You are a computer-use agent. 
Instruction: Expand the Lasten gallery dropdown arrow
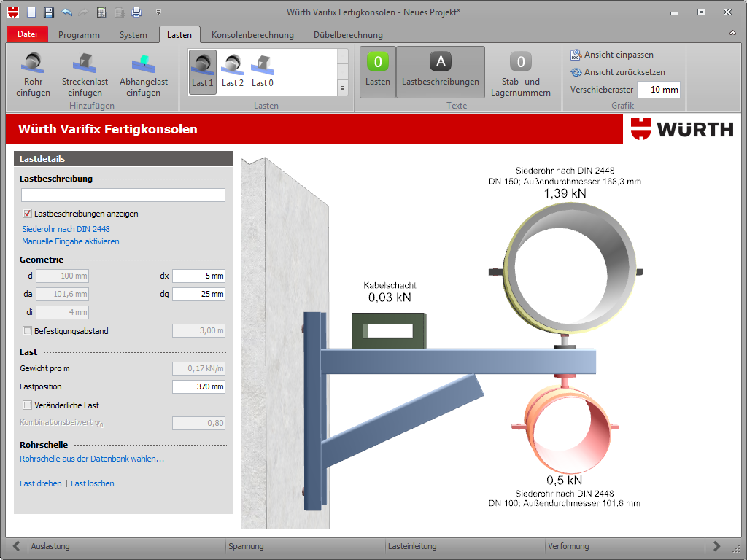pos(343,88)
